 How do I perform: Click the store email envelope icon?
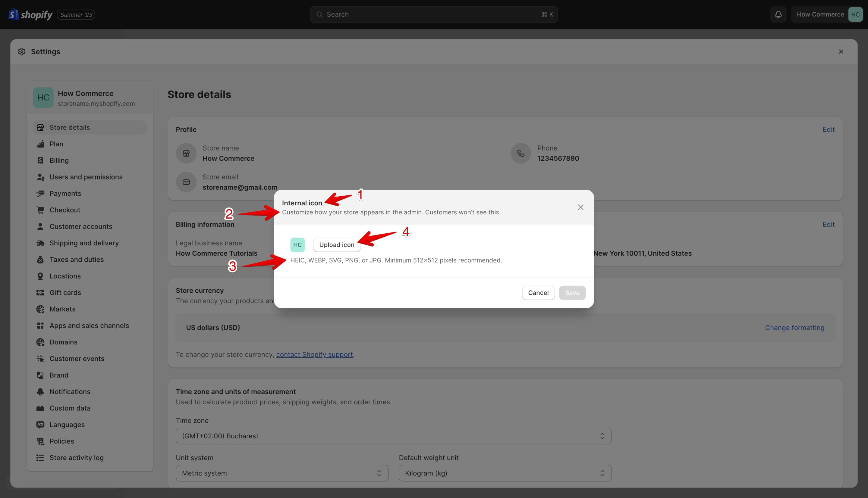[186, 182]
